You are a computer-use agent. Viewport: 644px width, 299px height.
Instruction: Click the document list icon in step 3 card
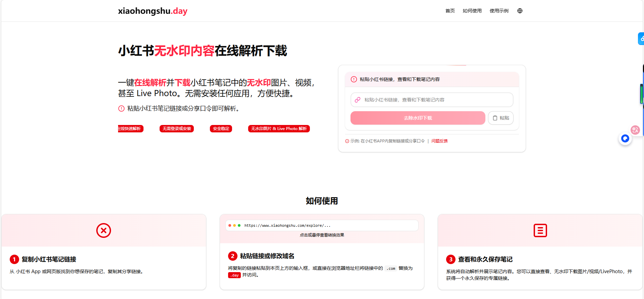tap(540, 230)
